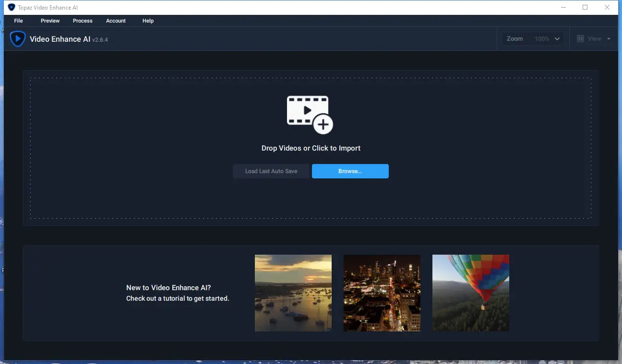Open the View dropdown

pyautogui.click(x=594, y=39)
